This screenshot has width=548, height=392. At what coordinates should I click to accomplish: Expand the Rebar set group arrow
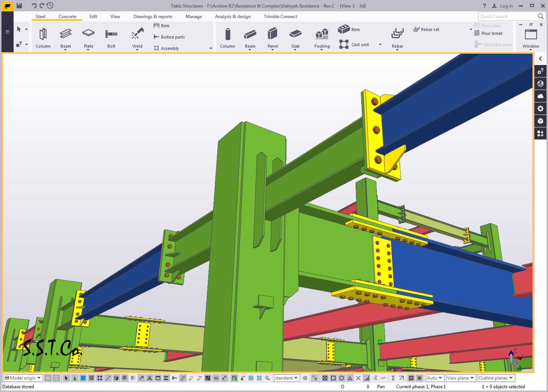pyautogui.click(x=471, y=29)
